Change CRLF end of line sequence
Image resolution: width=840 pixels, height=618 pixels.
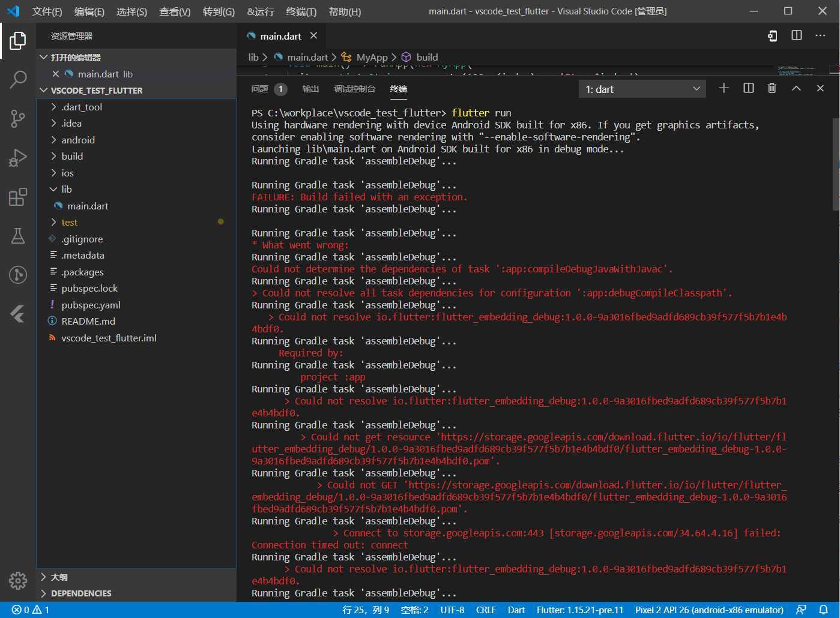click(486, 610)
